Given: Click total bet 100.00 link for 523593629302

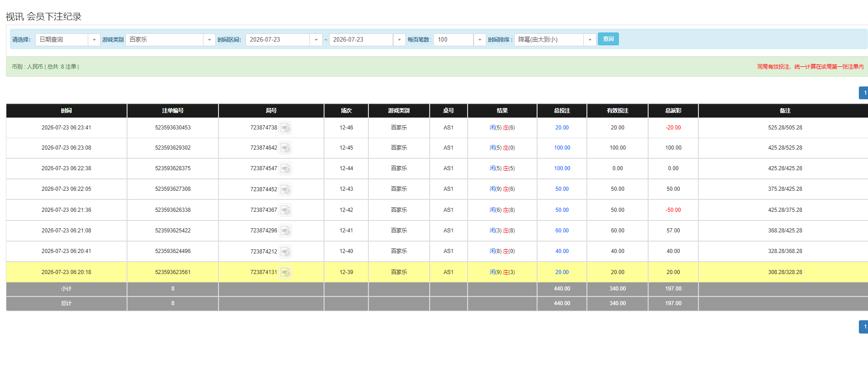Looking at the screenshot, I should coord(562,148).
